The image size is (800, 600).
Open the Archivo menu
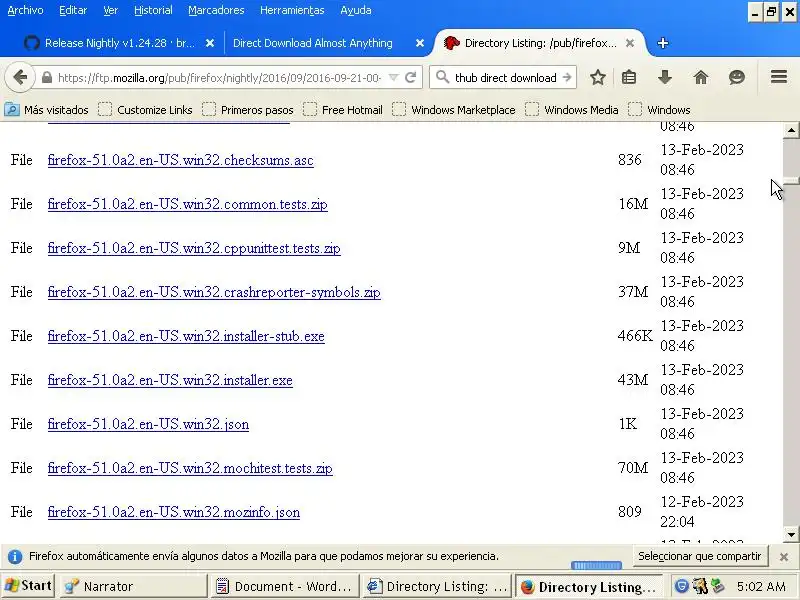tap(26, 10)
